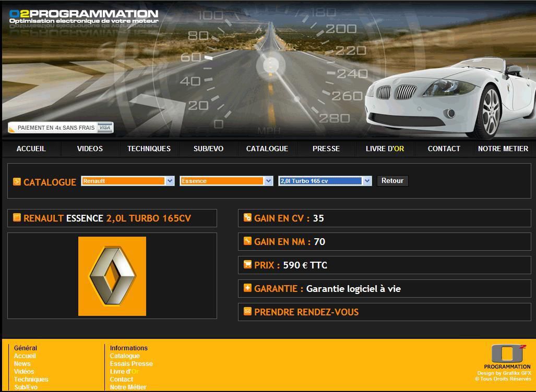Click the PRENDRE RENDEZ-VOUS link
Image resolution: width=536 pixels, height=392 pixels.
[x=306, y=312]
